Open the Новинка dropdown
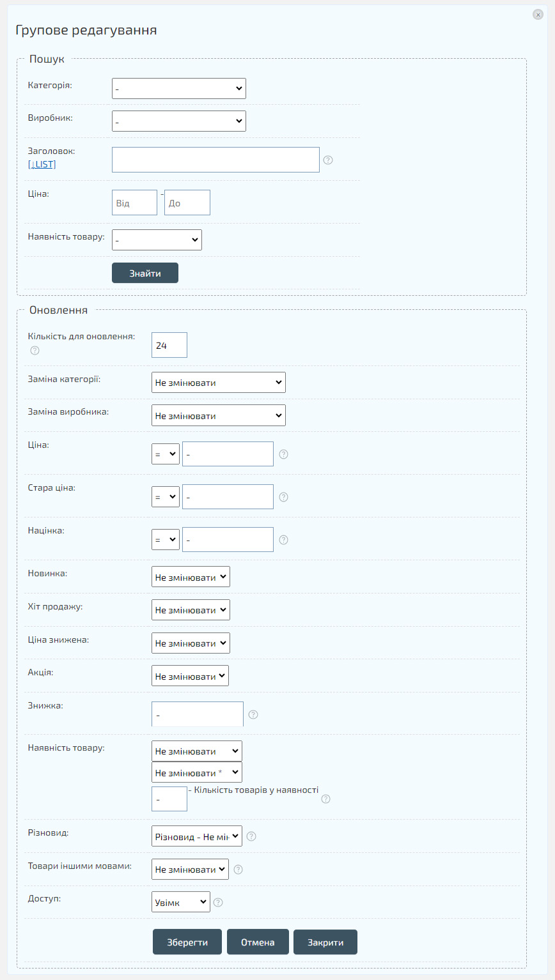 [x=191, y=577]
